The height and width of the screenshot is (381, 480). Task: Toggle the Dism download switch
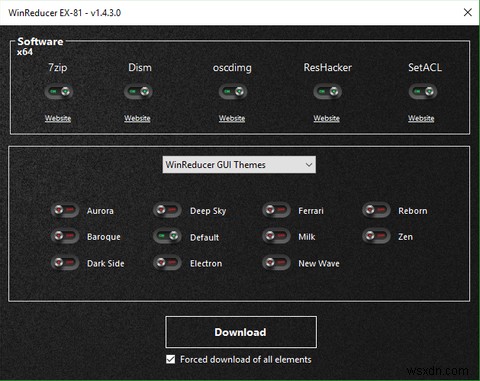click(138, 91)
